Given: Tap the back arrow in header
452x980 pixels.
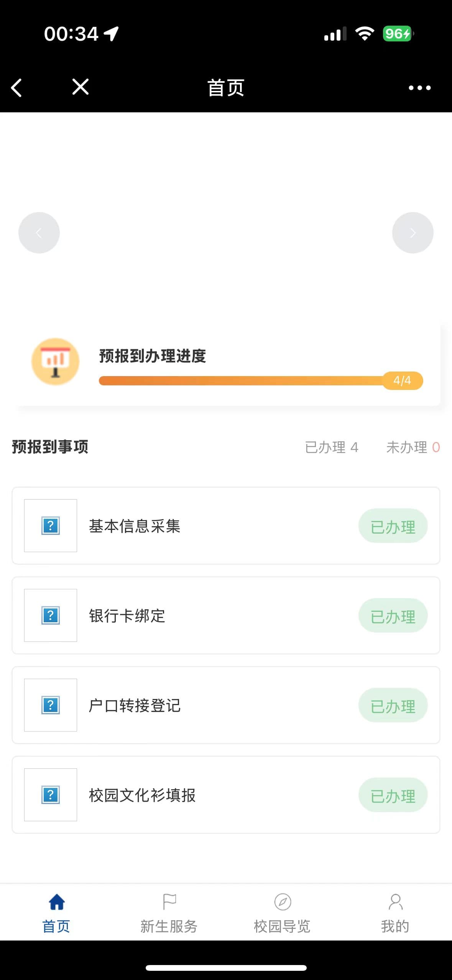Looking at the screenshot, I should 16,88.
